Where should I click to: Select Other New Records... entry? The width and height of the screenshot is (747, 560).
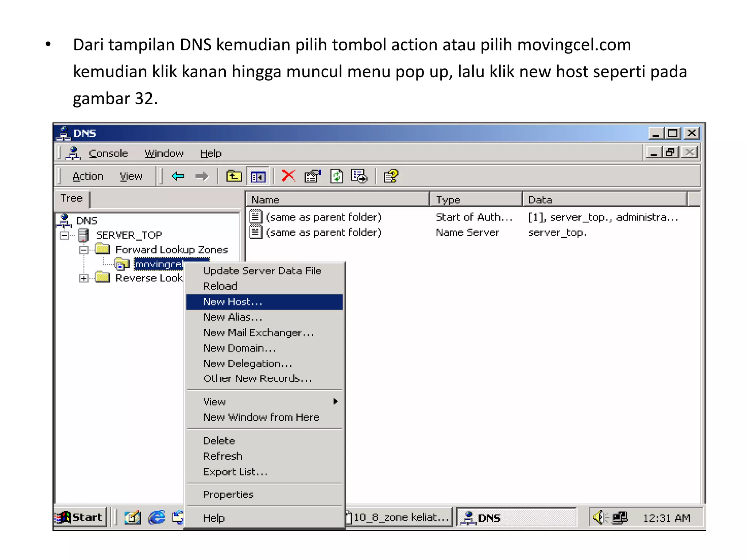(x=264, y=378)
